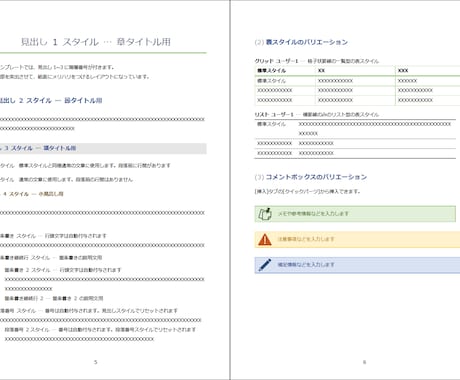Click body line ending '行間はありません'
The height and width of the screenshot is (380, 460).
[x=67, y=179]
